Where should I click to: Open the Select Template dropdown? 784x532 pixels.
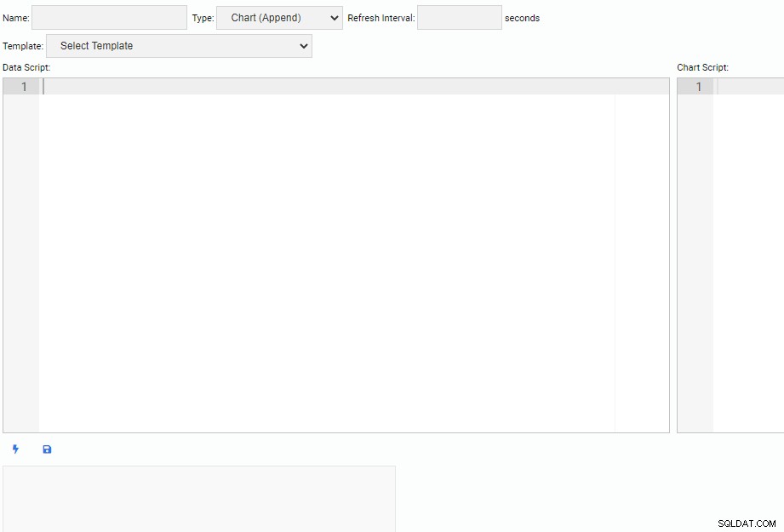coord(179,46)
